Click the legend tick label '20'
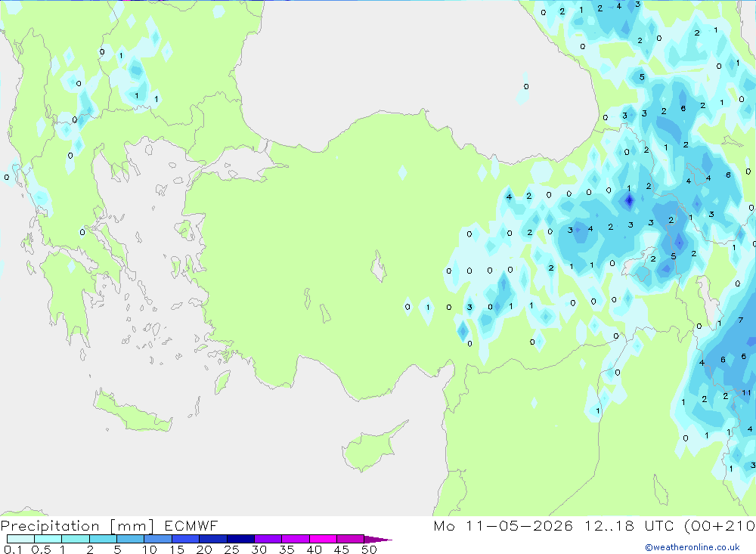Image resolution: width=756 pixels, height=554 pixels. click(x=204, y=549)
